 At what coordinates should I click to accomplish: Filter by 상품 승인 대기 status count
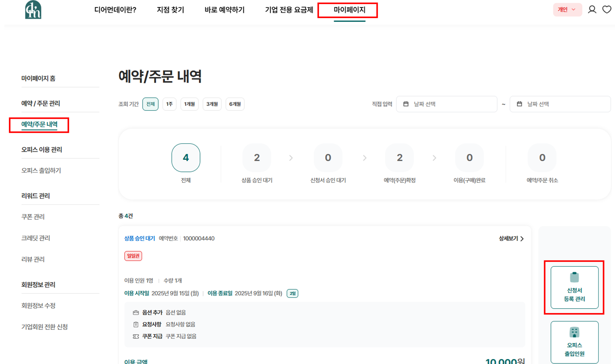pyautogui.click(x=257, y=158)
